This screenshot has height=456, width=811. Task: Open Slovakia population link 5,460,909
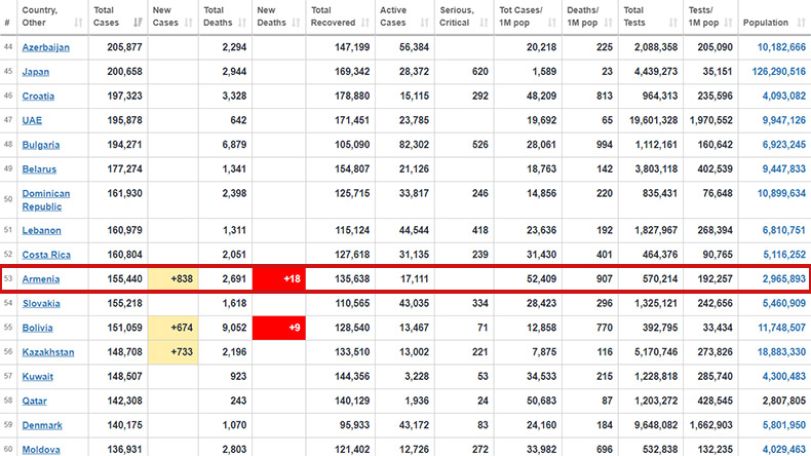784,303
